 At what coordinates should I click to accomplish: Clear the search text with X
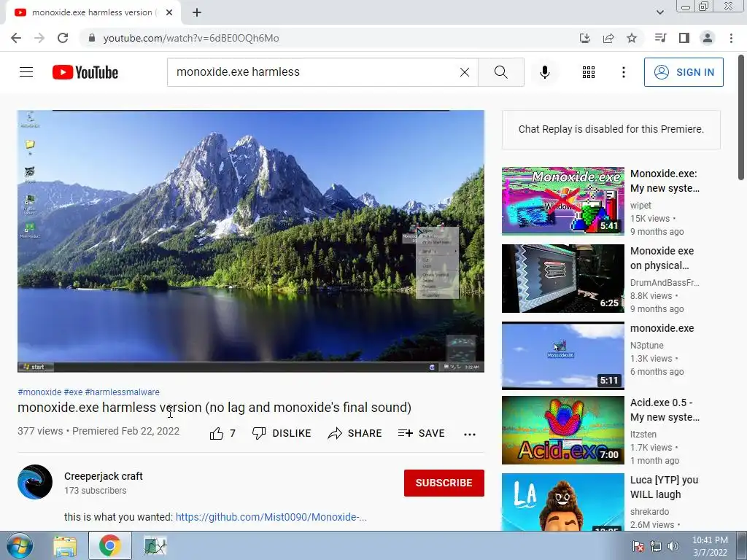coord(465,72)
